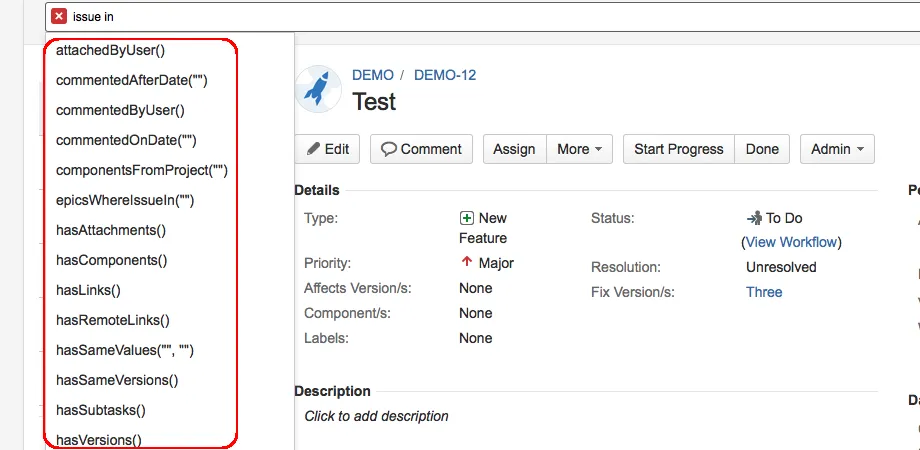The width and height of the screenshot is (920, 450).
Task: Click Start Progress workflow button
Action: click(x=679, y=149)
